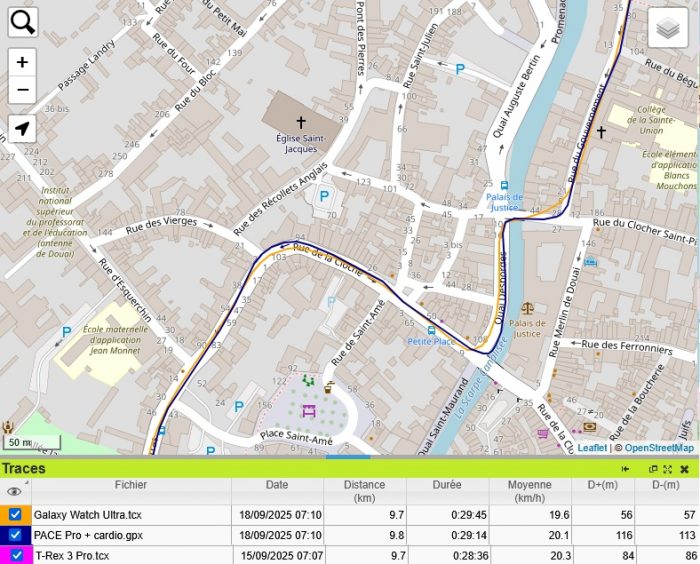Sort traces by the Date column header
Image resolution: width=700 pixels, height=564 pixels.
[x=277, y=485]
